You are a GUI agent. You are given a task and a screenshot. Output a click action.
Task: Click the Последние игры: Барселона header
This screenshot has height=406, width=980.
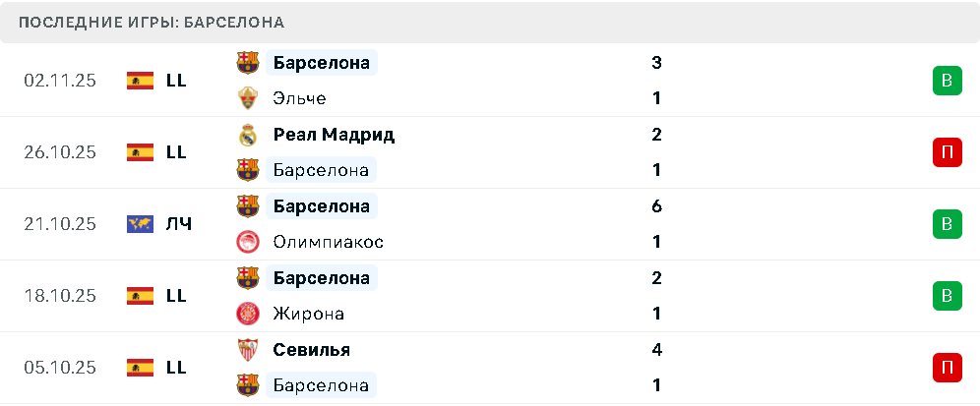coord(152,22)
